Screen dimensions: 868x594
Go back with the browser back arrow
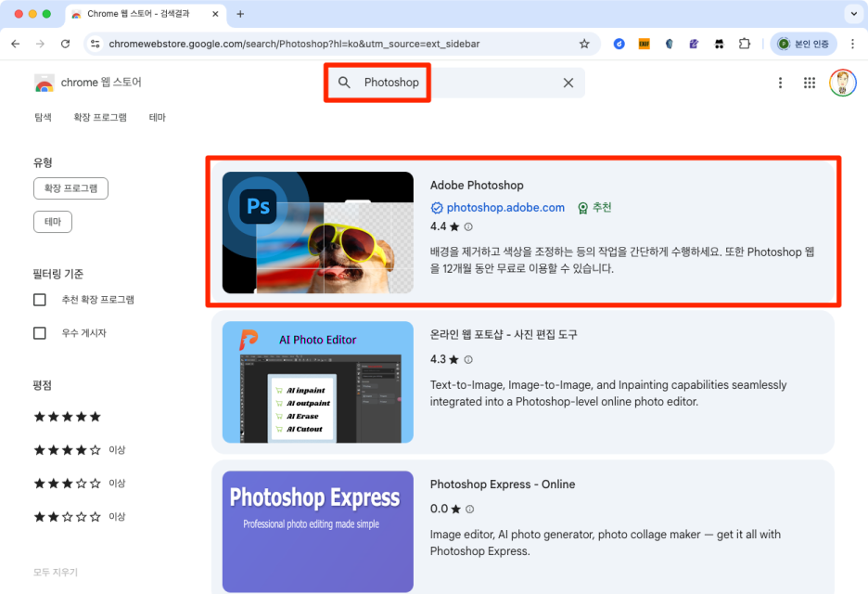(x=16, y=44)
